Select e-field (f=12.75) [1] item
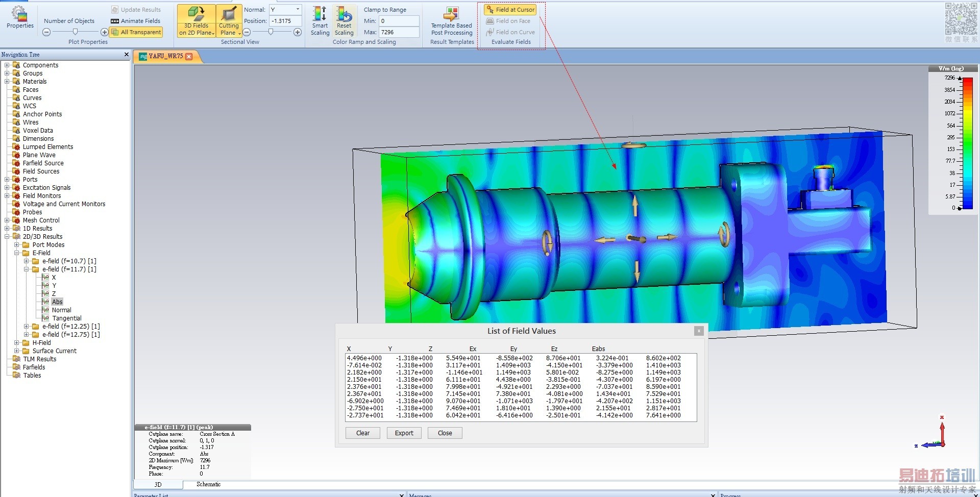980x497 pixels. (x=71, y=335)
